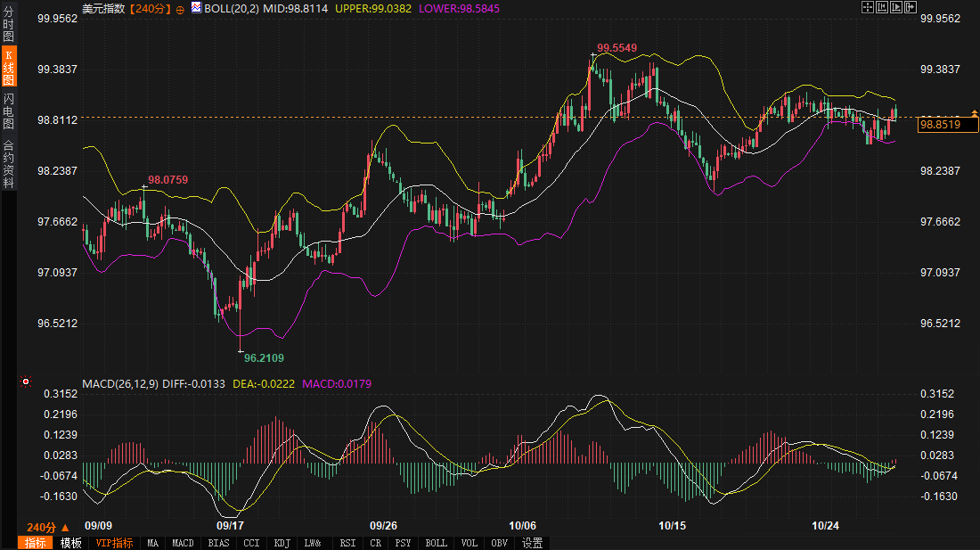This screenshot has height=550, width=980.
Task: Open the MACD(26,12,9) parameter label
Action: (x=121, y=384)
